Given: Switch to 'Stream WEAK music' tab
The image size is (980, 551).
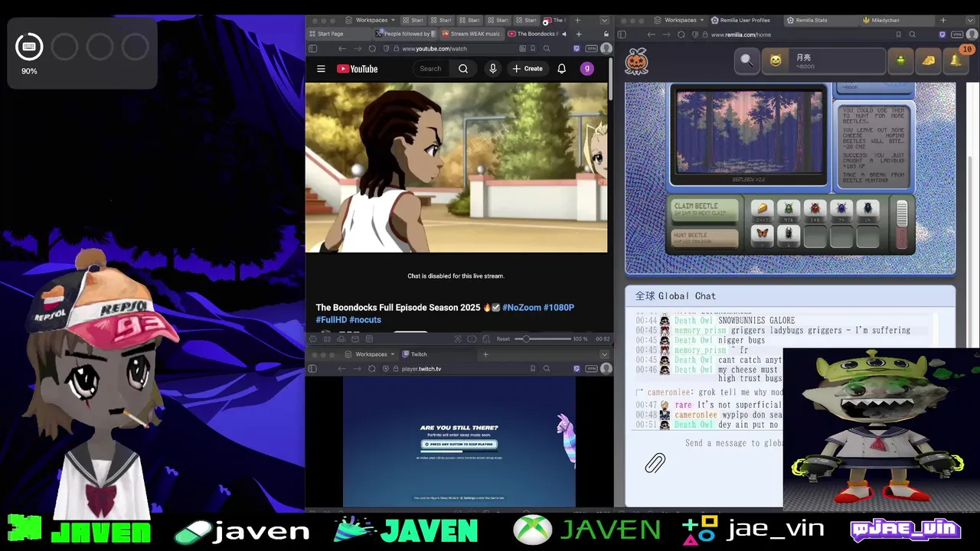Looking at the screenshot, I should [x=472, y=34].
